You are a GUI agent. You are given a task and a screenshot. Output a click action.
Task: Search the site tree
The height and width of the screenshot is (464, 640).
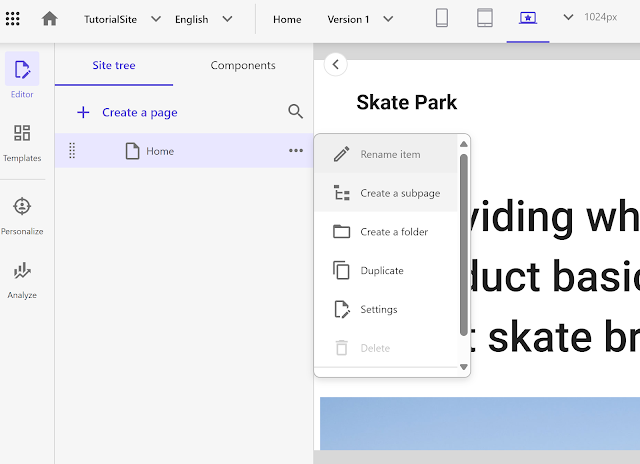[295, 111]
